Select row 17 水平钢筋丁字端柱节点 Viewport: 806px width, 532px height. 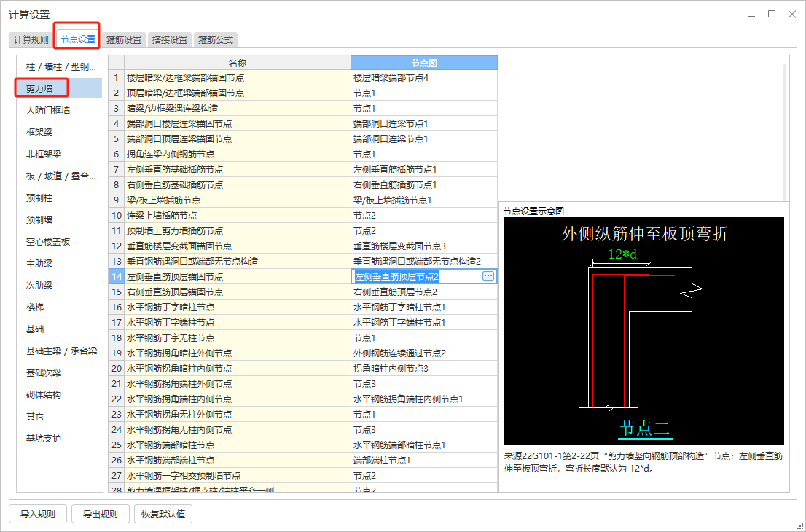coord(238,322)
